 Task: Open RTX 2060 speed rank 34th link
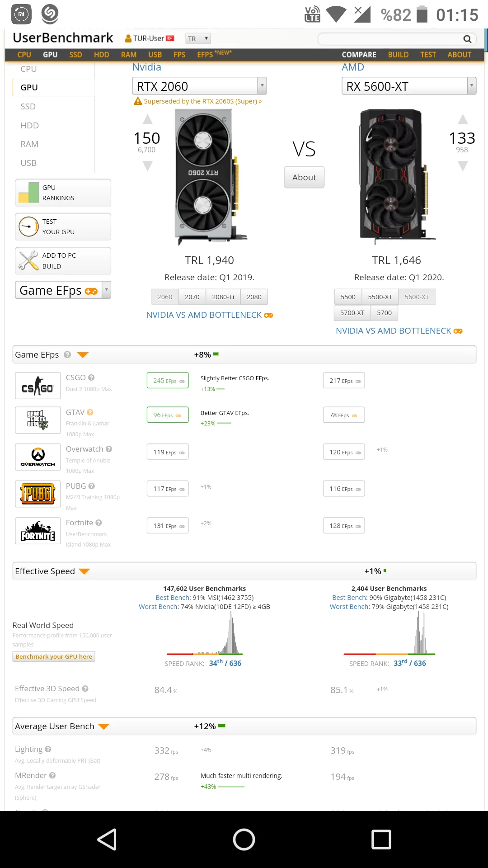[x=225, y=663]
